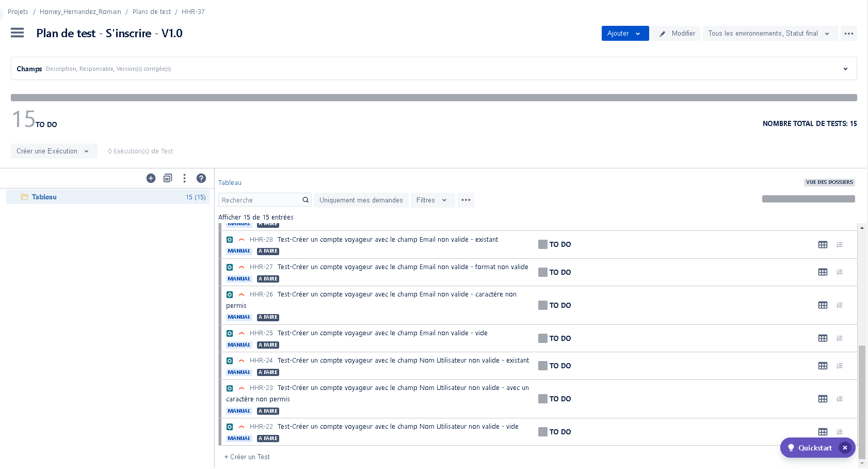This screenshot has width=868, height=469.
Task: Open the Ajouter dropdown
Action: coord(624,34)
